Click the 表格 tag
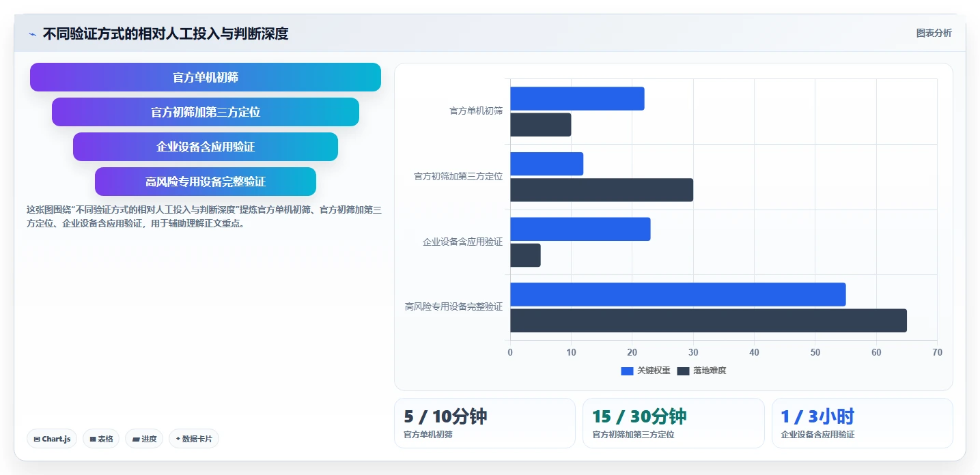 tap(101, 439)
